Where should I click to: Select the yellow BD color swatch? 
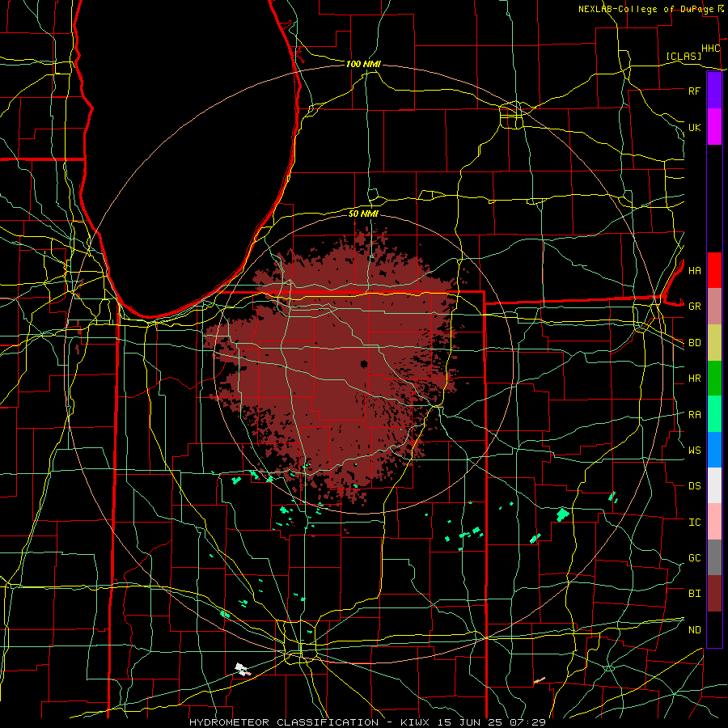714,343
